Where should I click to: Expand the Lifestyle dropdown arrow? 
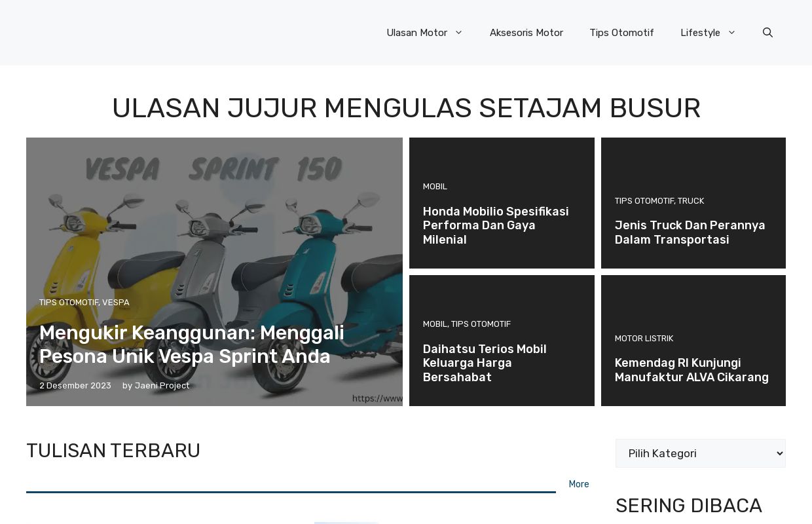tap(731, 33)
